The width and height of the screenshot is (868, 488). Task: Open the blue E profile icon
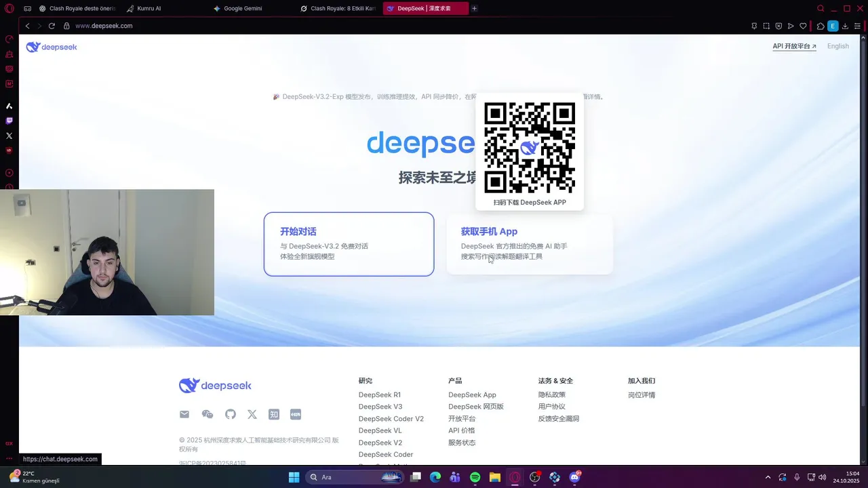click(x=833, y=26)
